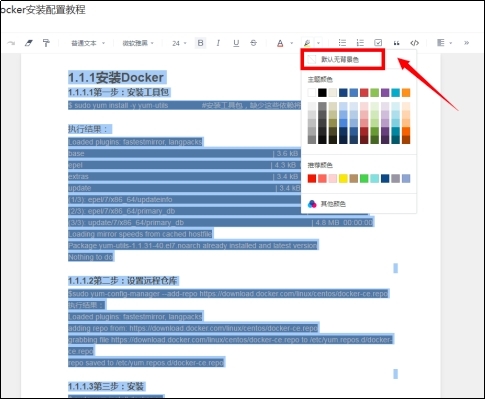Expand the font color dropdown arrow

coord(291,43)
